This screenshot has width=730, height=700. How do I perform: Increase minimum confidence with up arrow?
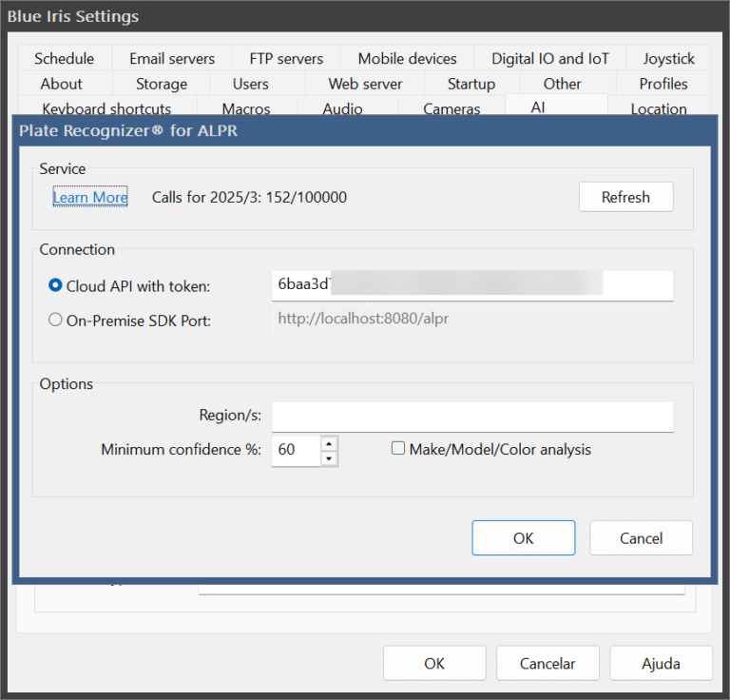coord(329,443)
